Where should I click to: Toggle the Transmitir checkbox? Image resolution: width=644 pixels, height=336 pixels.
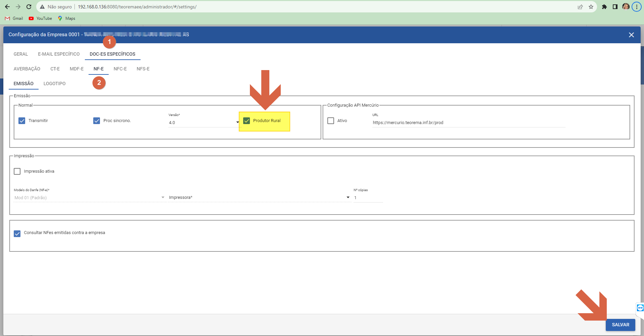click(x=22, y=121)
